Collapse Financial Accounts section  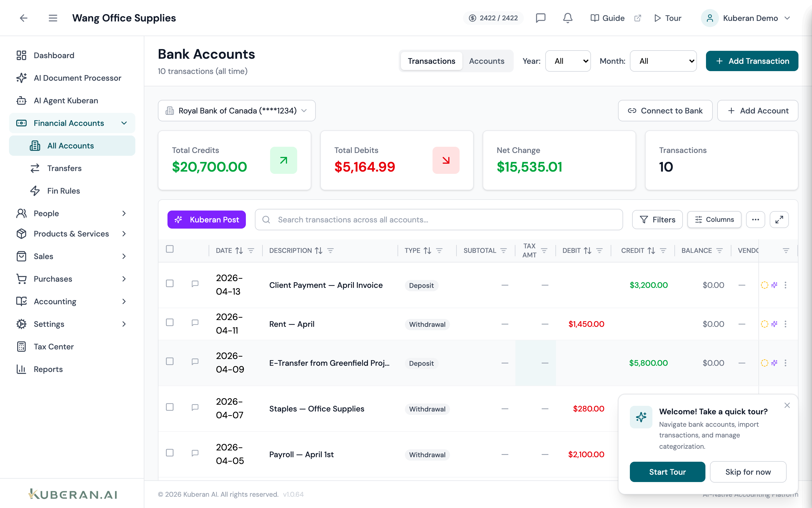72,123
